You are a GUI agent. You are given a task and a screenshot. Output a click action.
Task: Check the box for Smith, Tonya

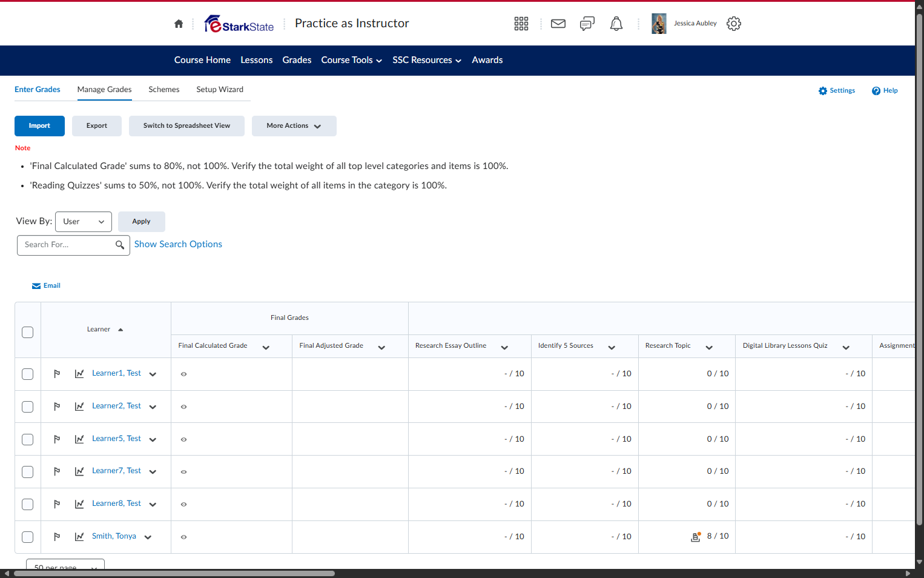28,537
